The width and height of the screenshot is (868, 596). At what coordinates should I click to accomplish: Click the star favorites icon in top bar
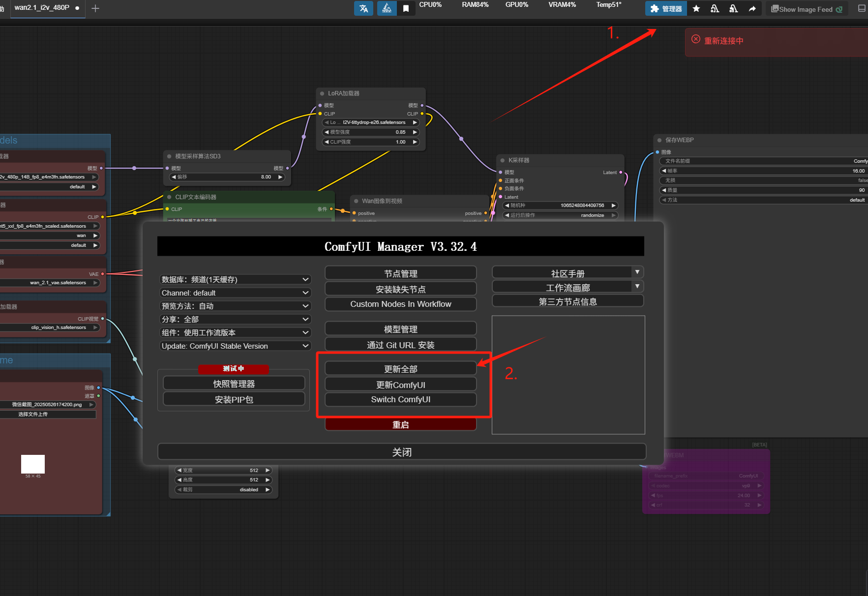point(696,8)
